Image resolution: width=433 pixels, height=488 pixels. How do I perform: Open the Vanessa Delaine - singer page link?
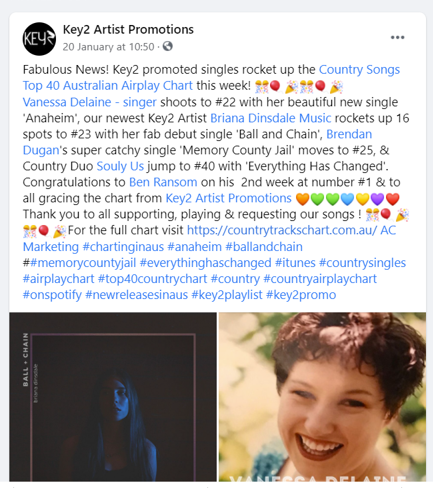coord(89,102)
